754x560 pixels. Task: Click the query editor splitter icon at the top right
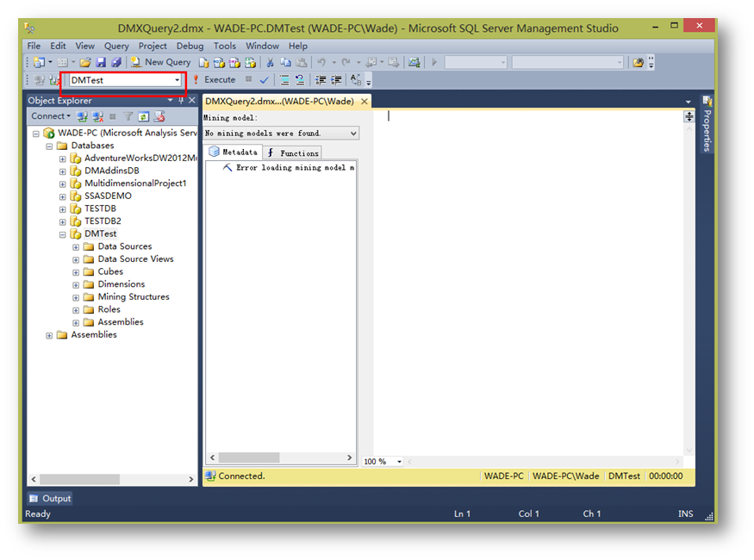(689, 116)
